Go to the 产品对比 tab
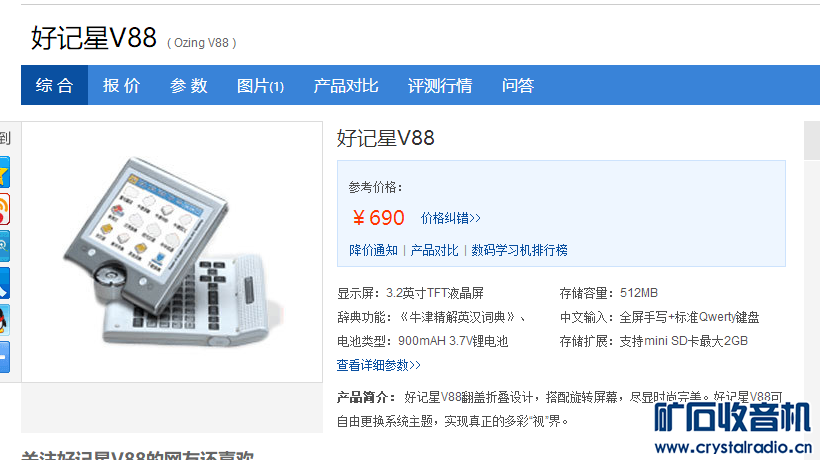 [x=346, y=85]
